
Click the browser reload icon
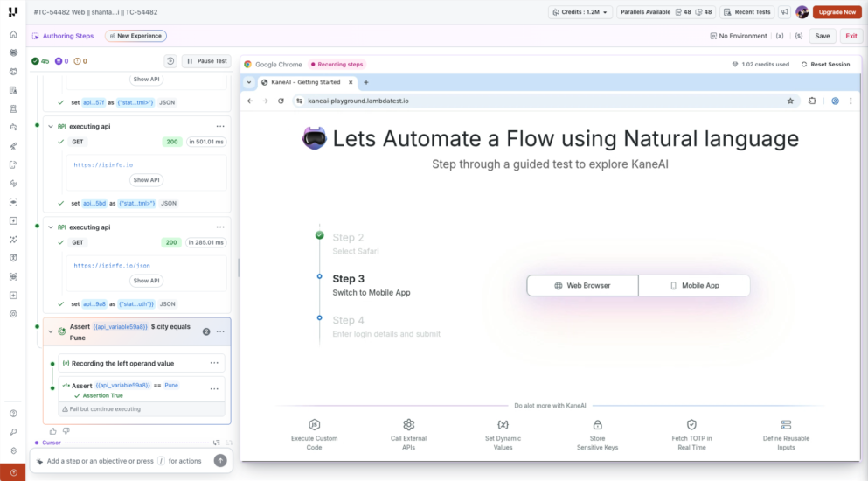[x=281, y=101]
